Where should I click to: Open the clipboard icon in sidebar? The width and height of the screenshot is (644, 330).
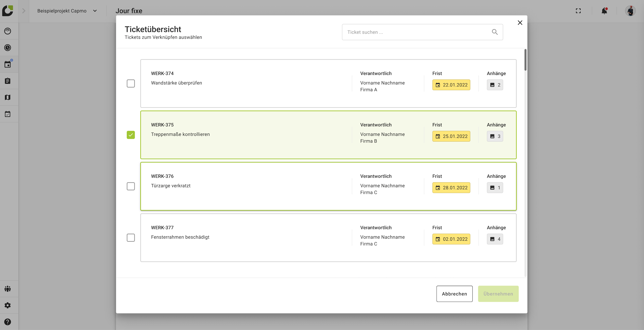(8, 81)
